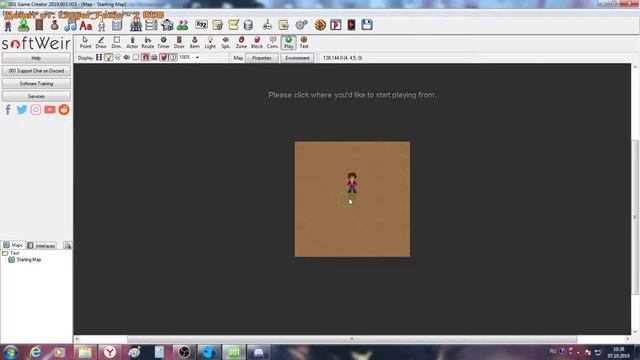Select the Com. comment tool
The height and width of the screenshot is (360, 640).
pyautogui.click(x=272, y=42)
